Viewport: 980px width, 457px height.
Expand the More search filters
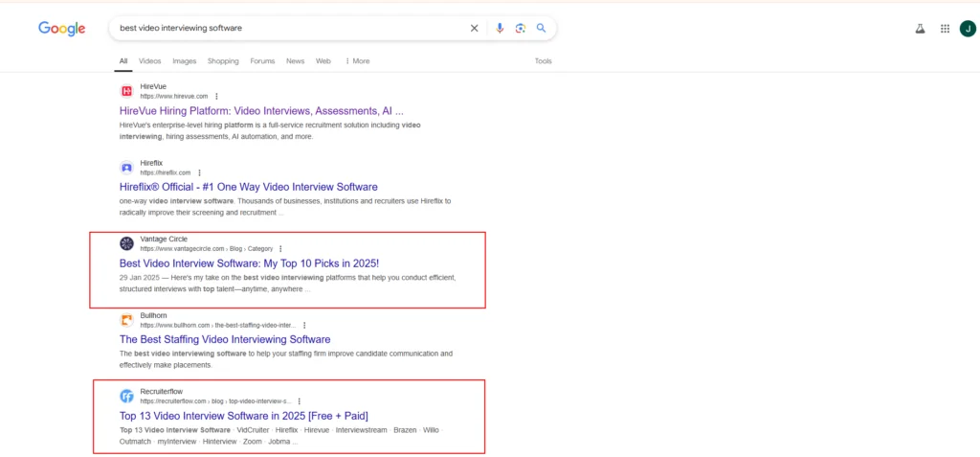pos(357,61)
